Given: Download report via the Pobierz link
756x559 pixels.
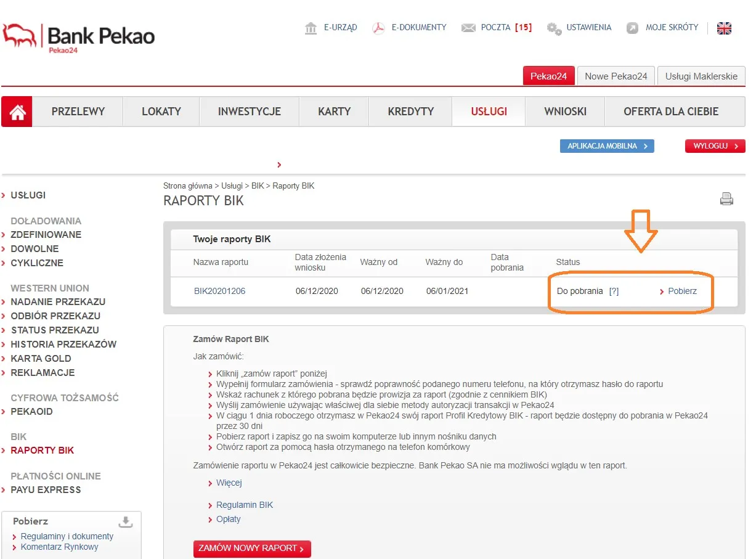Looking at the screenshot, I should click(684, 291).
